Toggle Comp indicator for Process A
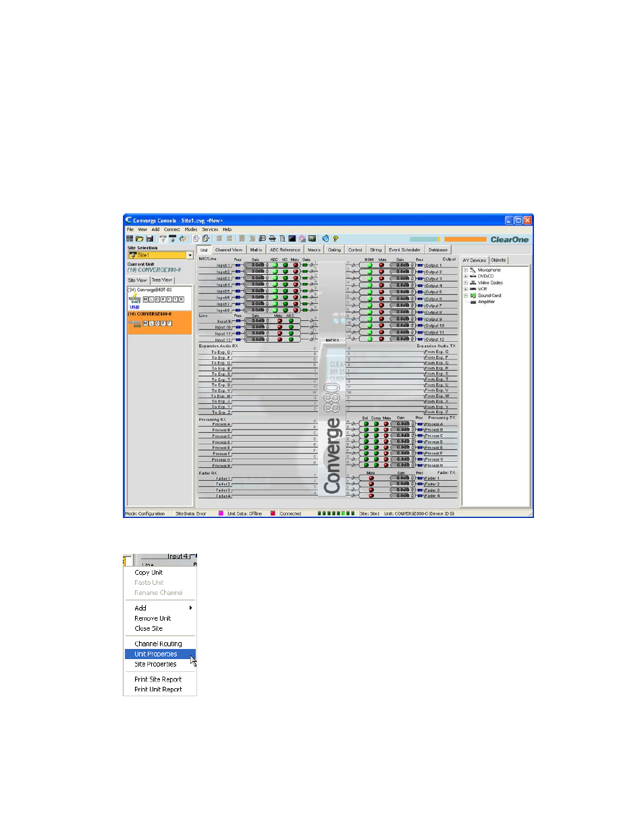 click(x=376, y=424)
